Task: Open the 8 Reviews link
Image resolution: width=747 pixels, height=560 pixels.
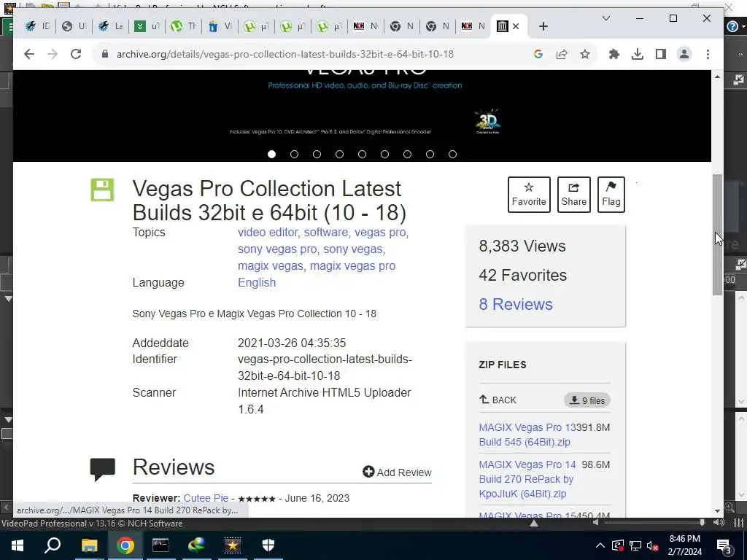Action: [x=516, y=304]
